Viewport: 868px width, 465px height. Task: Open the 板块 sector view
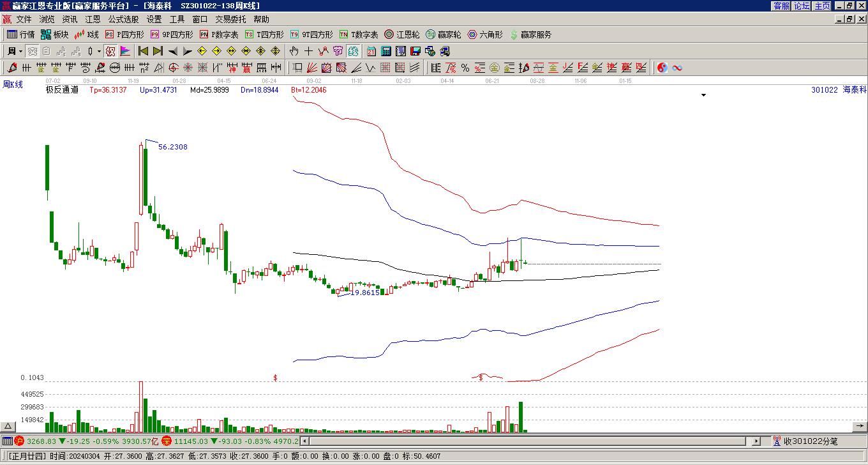point(54,34)
